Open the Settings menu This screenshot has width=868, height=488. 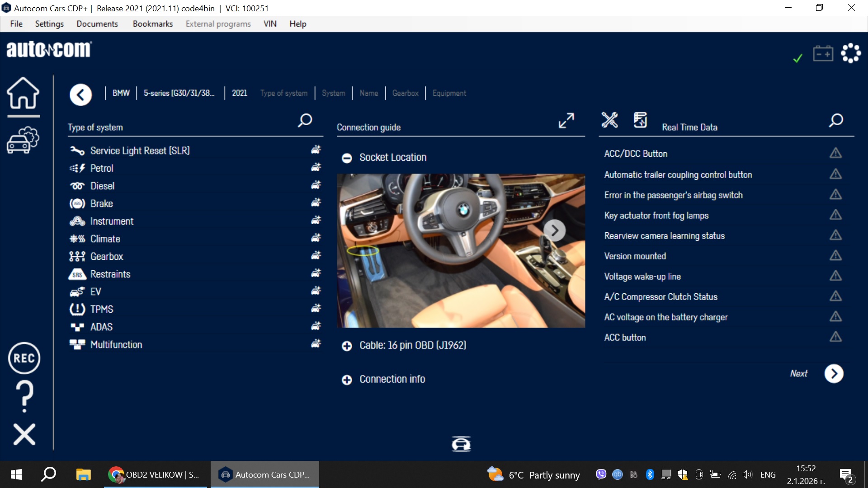[x=49, y=23]
